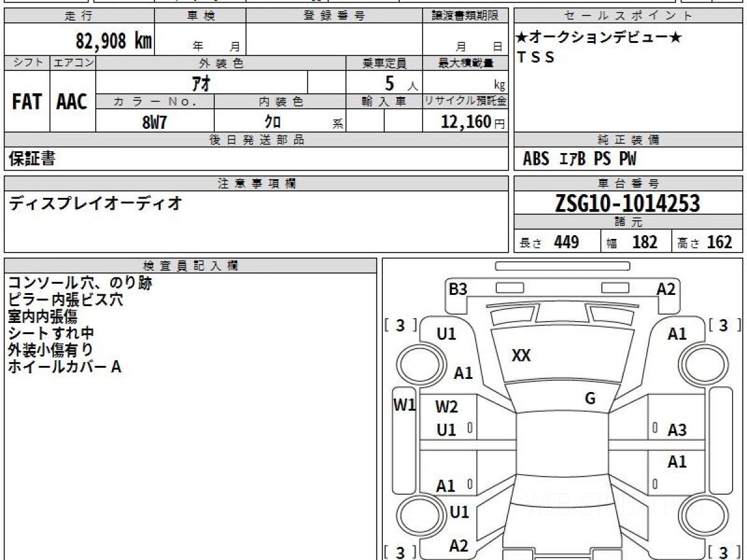Select the TSS sales point text
747x560 pixels.
[536, 57]
